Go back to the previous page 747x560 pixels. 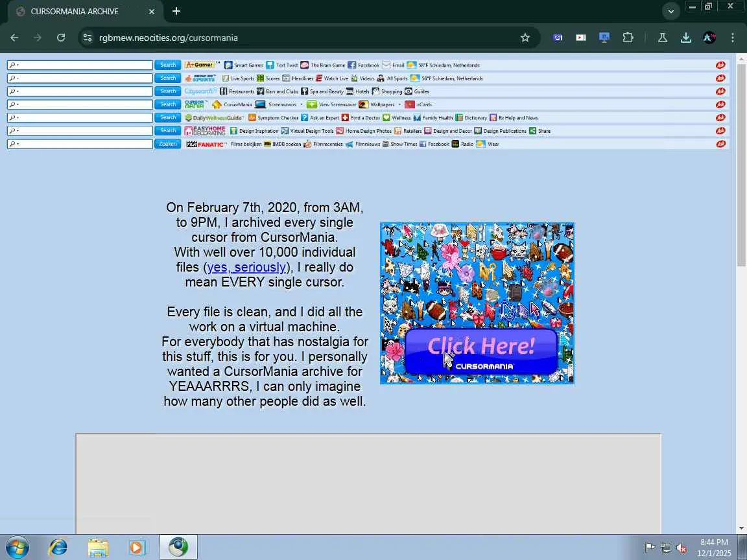click(x=14, y=38)
